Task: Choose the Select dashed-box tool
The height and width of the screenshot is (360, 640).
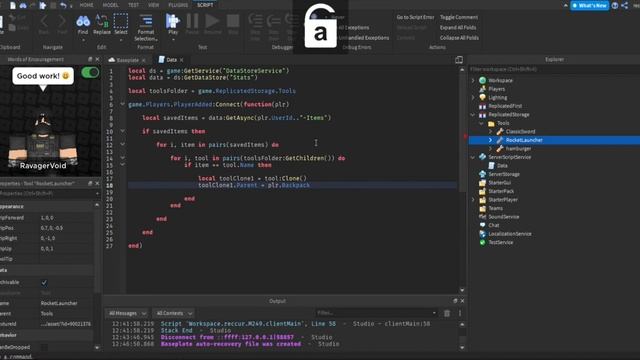Action: (x=121, y=21)
